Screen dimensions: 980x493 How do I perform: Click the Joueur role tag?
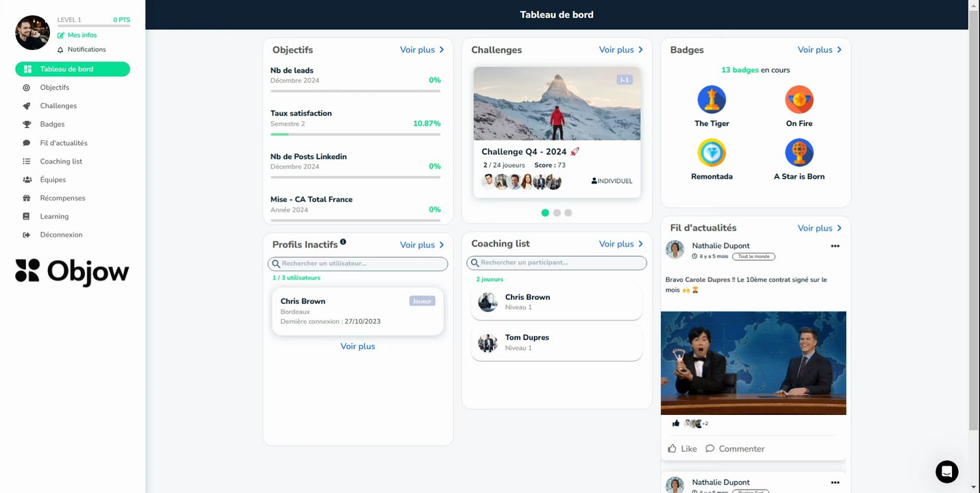tap(423, 301)
